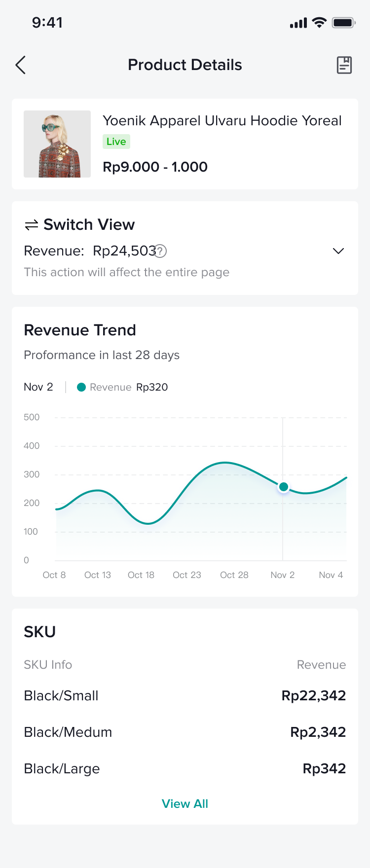Open the hoodie product thumbnail
The height and width of the screenshot is (868, 370).
coord(57,144)
